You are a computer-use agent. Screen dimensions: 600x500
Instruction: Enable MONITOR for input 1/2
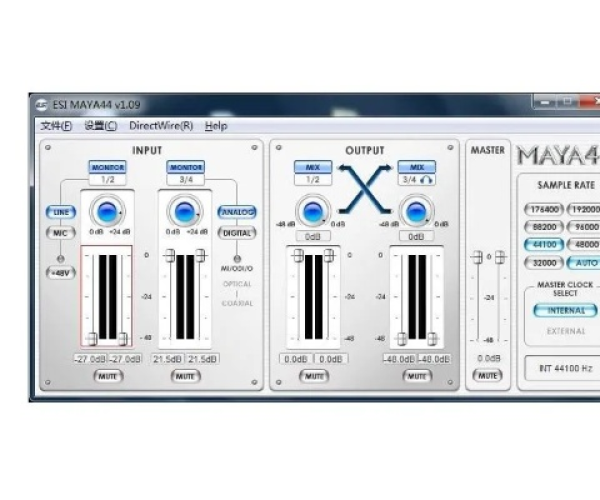tap(106, 167)
